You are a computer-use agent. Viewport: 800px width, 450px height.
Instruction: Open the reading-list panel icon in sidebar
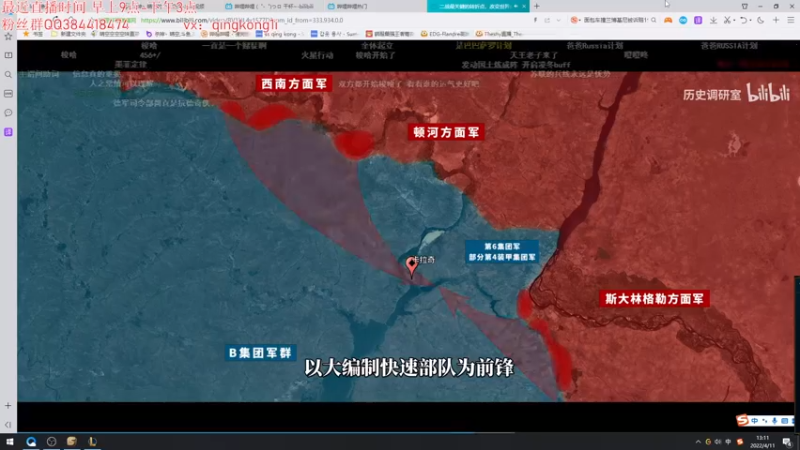8,55
